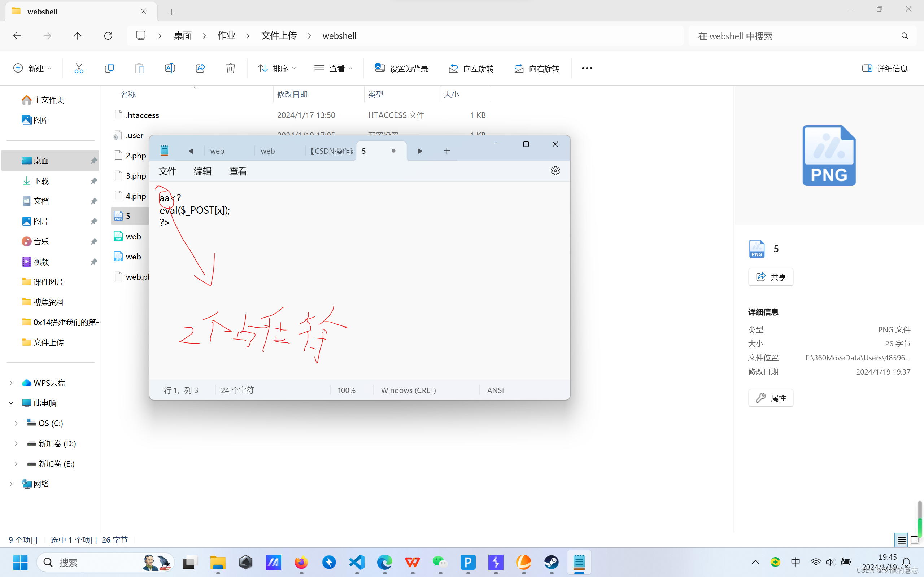This screenshot has height=577, width=924.
Task: Open Visual Studio Code from taskbar
Action: pyautogui.click(x=357, y=562)
